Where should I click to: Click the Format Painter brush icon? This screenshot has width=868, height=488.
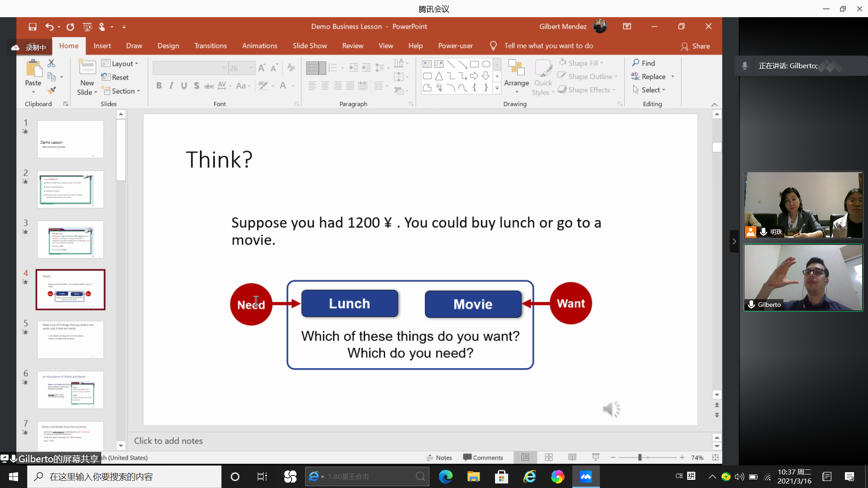(x=52, y=90)
